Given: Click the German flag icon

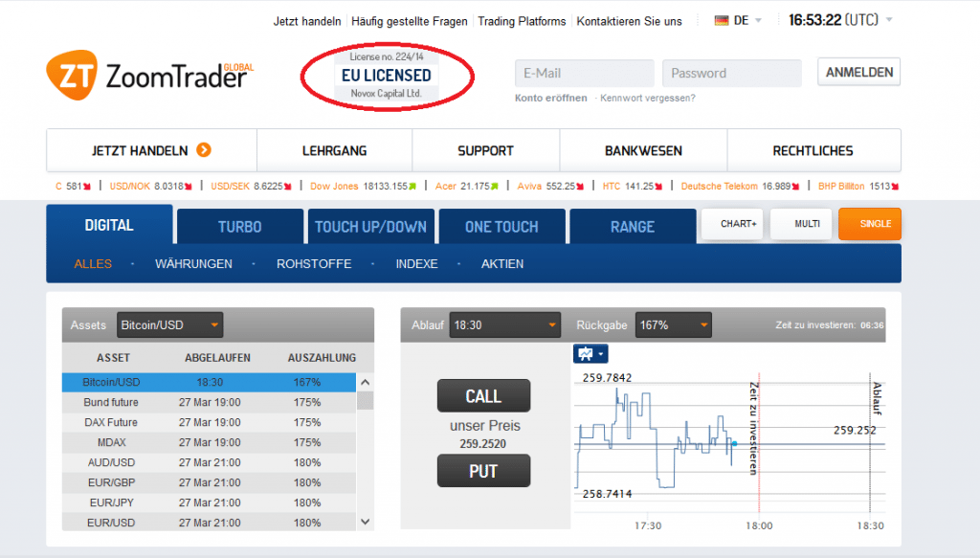Looking at the screenshot, I should [722, 21].
